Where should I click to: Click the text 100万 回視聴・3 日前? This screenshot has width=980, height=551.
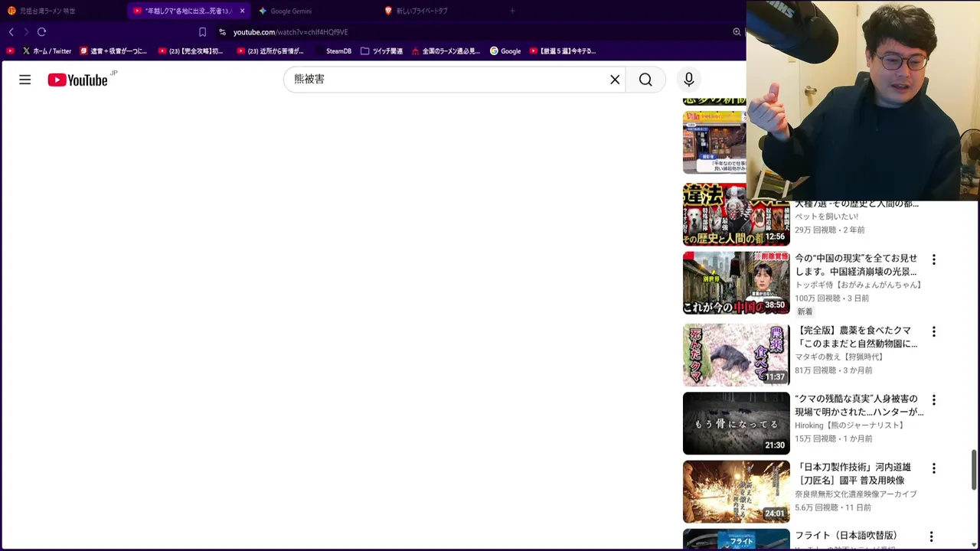tap(831, 298)
